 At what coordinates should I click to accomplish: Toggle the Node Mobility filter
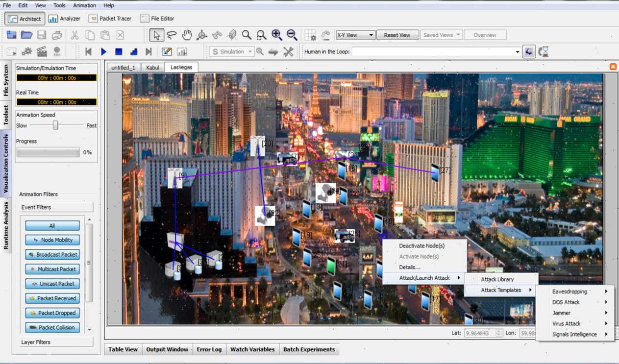coord(52,240)
